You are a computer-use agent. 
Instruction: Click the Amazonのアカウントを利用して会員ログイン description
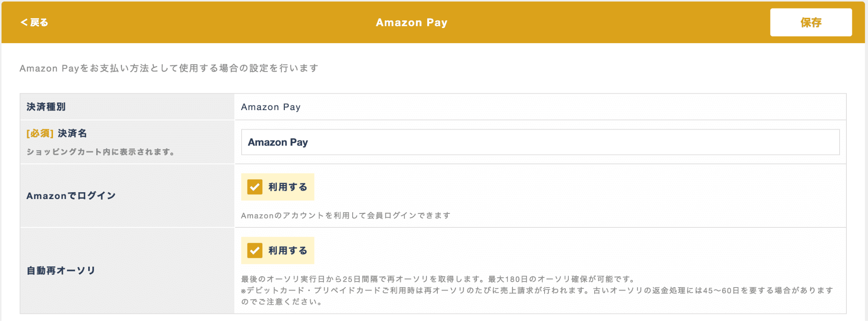346,216
